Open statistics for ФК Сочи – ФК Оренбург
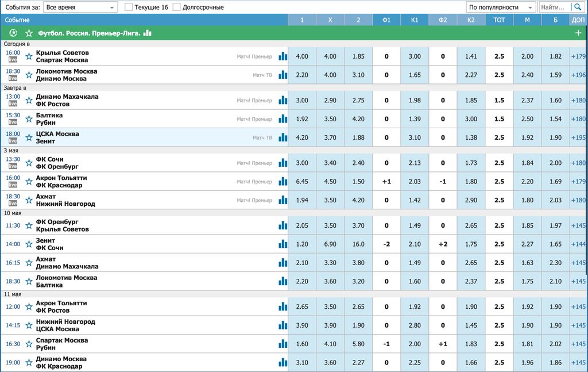Screen dimensions: 588x372 (x=283, y=163)
